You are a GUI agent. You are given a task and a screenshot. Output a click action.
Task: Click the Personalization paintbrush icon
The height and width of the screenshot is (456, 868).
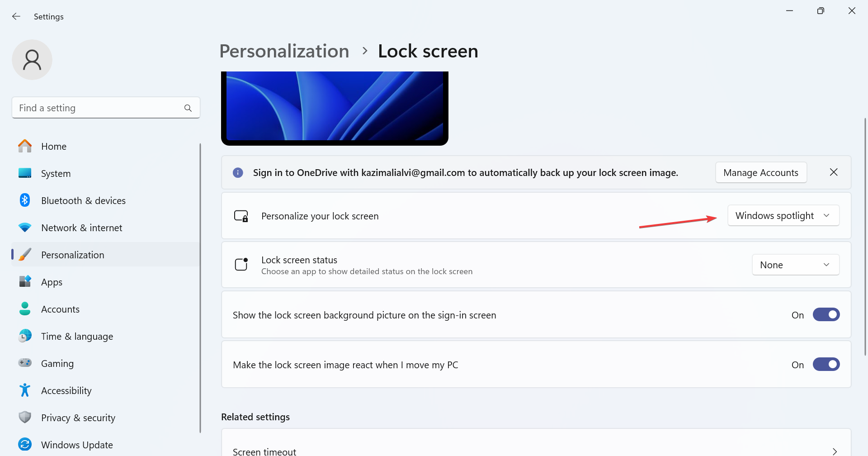coord(25,254)
